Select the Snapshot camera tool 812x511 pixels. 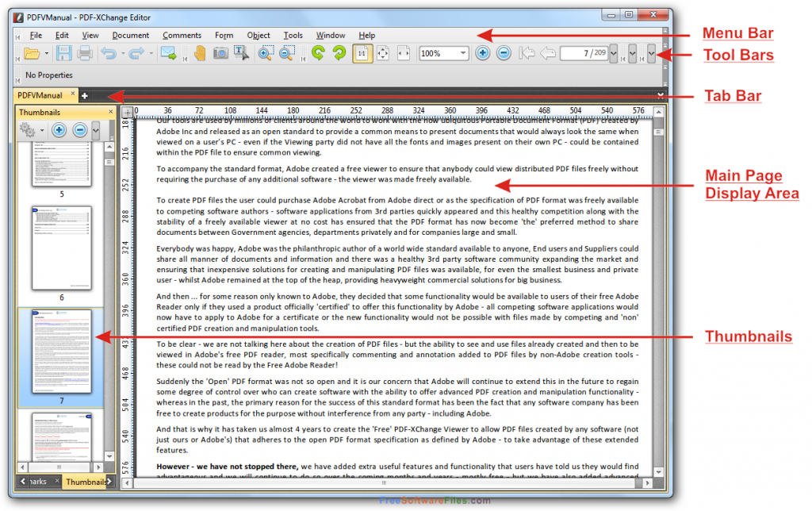pyautogui.click(x=220, y=53)
